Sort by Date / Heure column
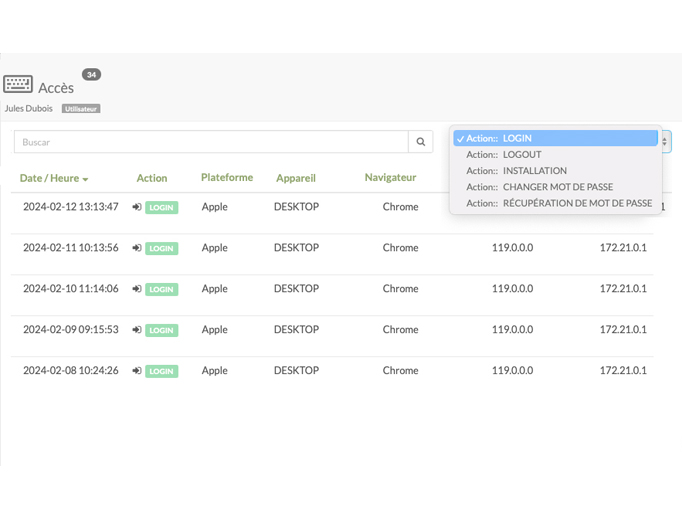The height and width of the screenshot is (518, 682). pyautogui.click(x=54, y=178)
